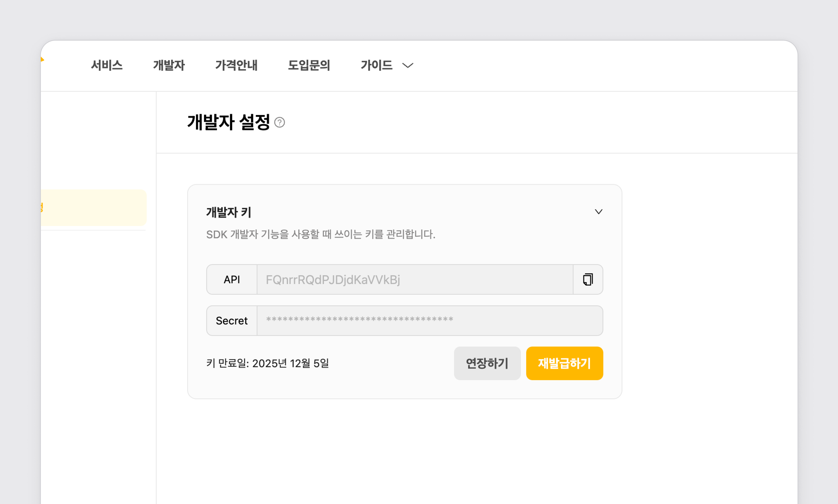Click inside the API key field
This screenshot has width=838, height=504.
[415, 280]
